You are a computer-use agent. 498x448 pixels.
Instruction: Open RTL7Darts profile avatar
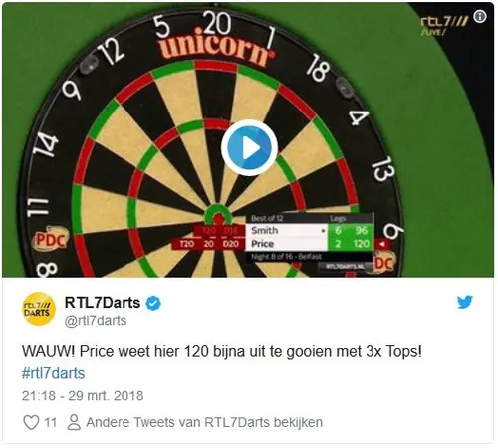coord(39,309)
